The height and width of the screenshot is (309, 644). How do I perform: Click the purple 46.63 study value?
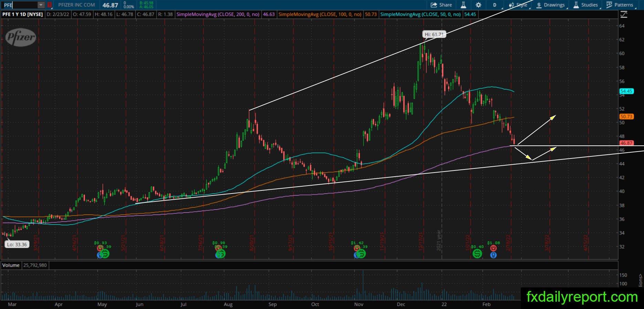click(269, 14)
